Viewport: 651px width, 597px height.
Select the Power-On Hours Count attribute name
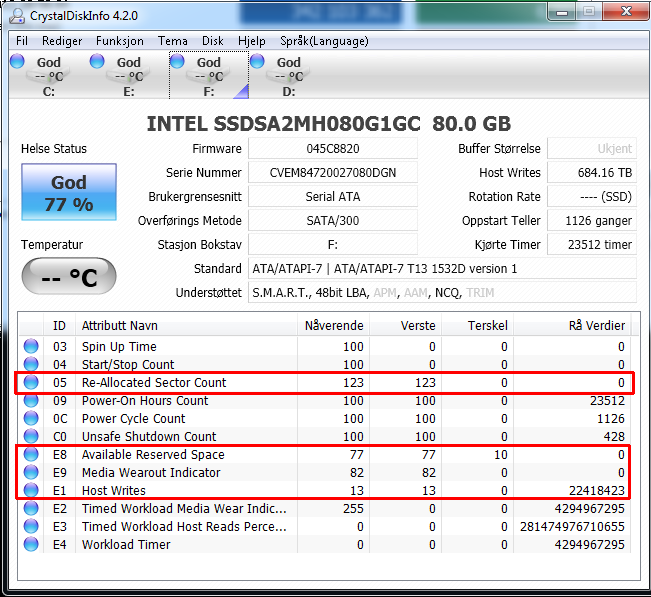click(x=145, y=400)
